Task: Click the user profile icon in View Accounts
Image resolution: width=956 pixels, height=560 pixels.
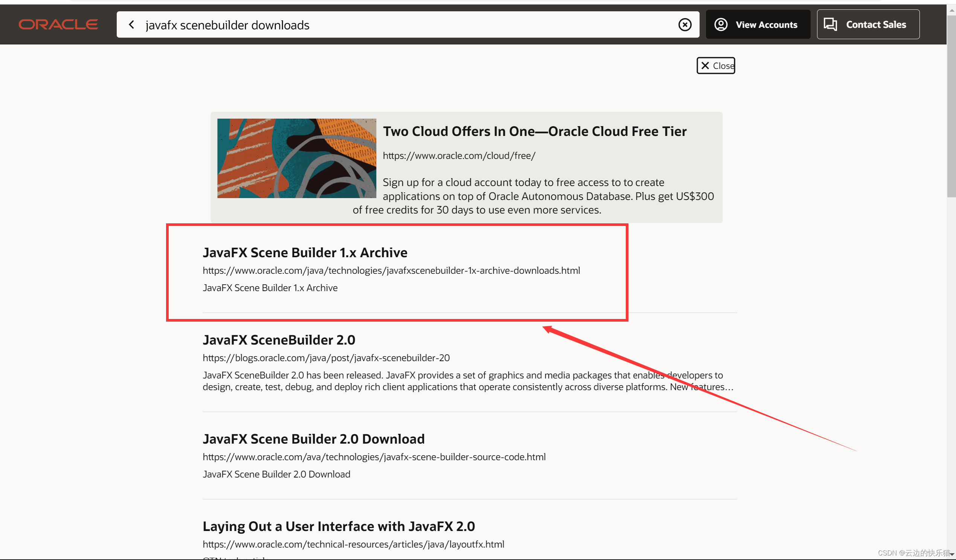Action: (x=720, y=24)
